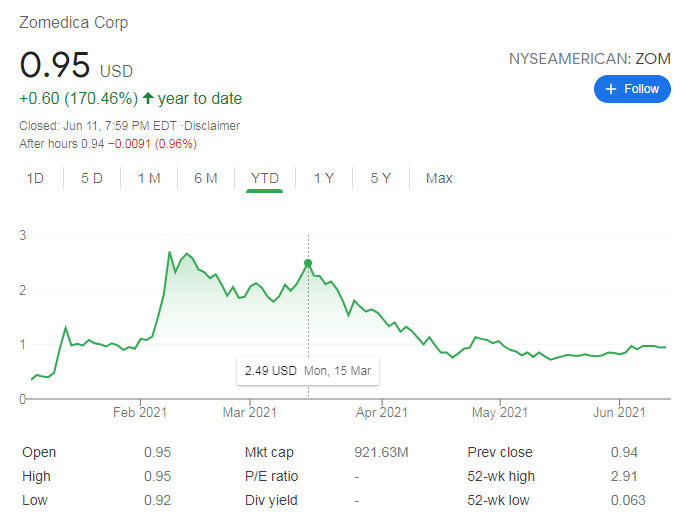The height and width of the screenshot is (519, 692).
Task: Click the NYSEAMERICAN: ZOM ticker label
Action: click(x=590, y=59)
